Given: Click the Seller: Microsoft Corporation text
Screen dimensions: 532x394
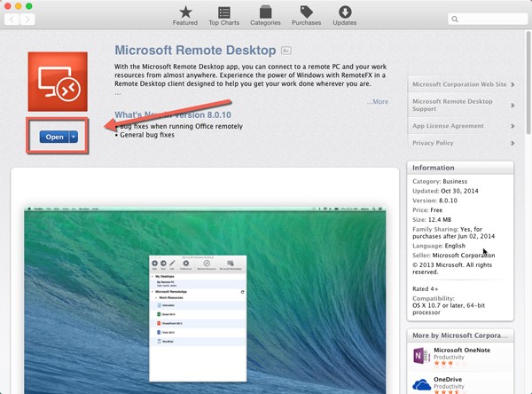Looking at the screenshot, I should click(x=454, y=255).
